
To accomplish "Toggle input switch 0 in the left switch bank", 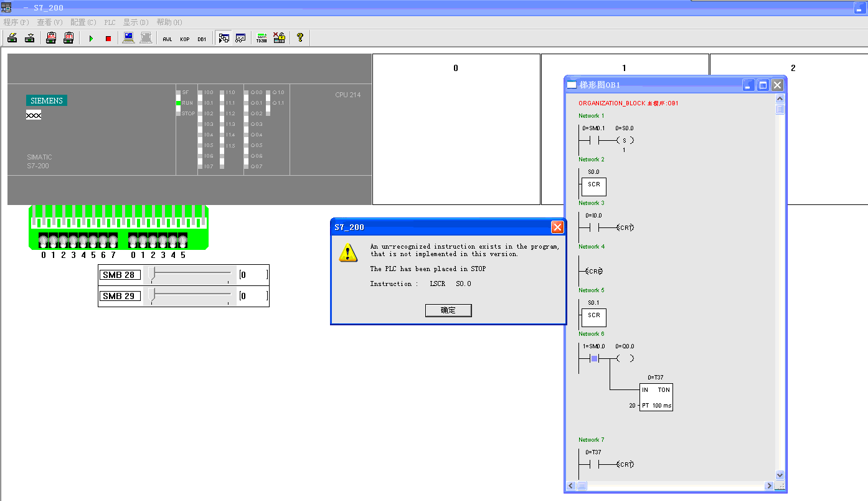I will (44, 241).
